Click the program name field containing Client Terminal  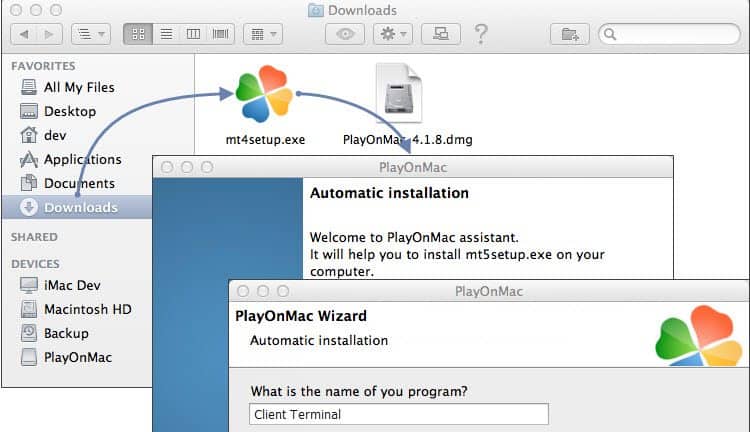point(398,414)
